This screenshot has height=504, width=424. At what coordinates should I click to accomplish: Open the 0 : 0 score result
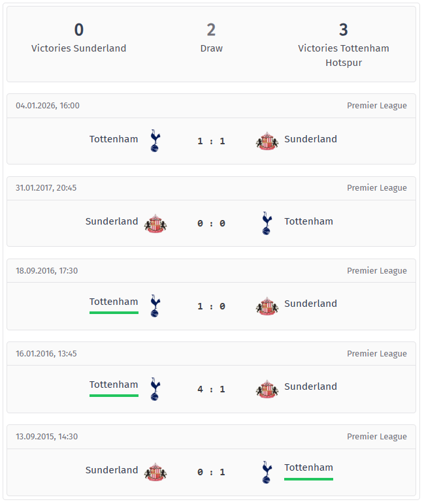[x=211, y=223]
